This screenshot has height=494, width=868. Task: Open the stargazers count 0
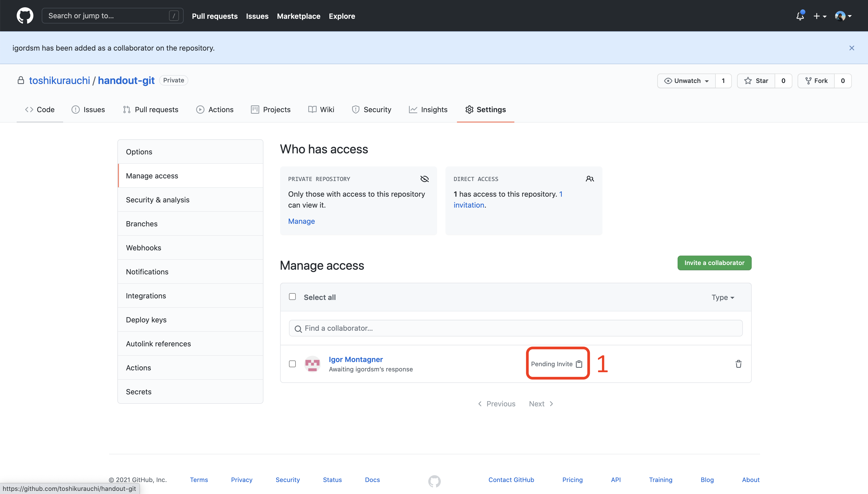point(783,81)
